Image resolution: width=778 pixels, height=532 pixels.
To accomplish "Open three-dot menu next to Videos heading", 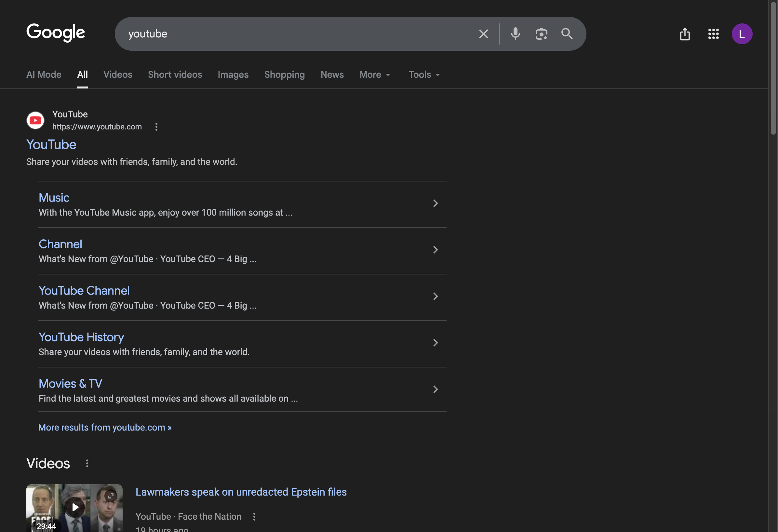I will 87,463.
